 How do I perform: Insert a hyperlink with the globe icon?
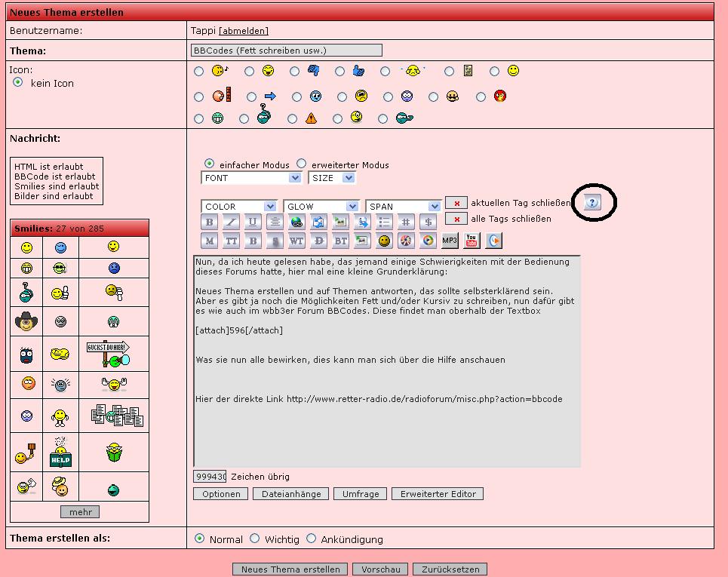(296, 222)
